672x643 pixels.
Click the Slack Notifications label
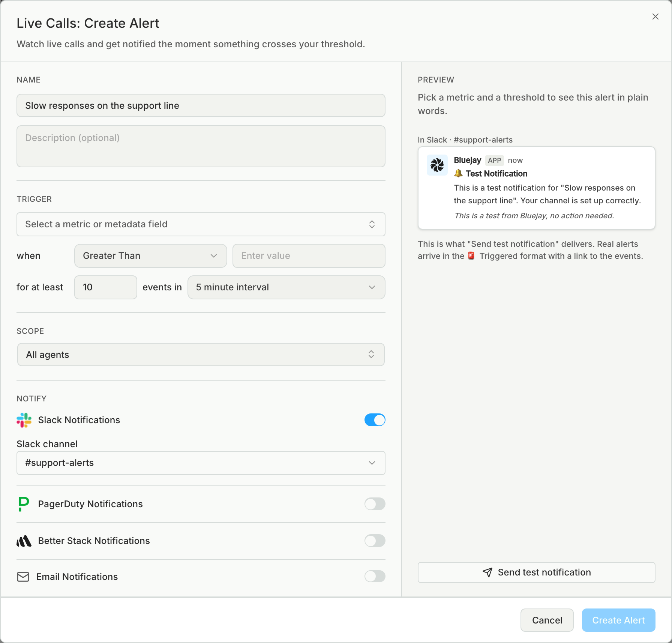(x=79, y=420)
